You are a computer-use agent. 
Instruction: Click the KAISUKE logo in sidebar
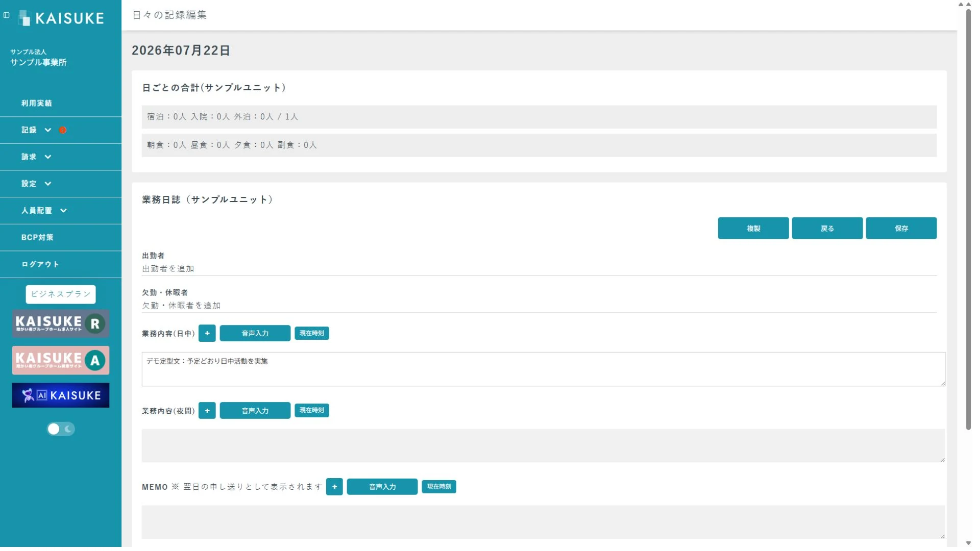pyautogui.click(x=61, y=18)
